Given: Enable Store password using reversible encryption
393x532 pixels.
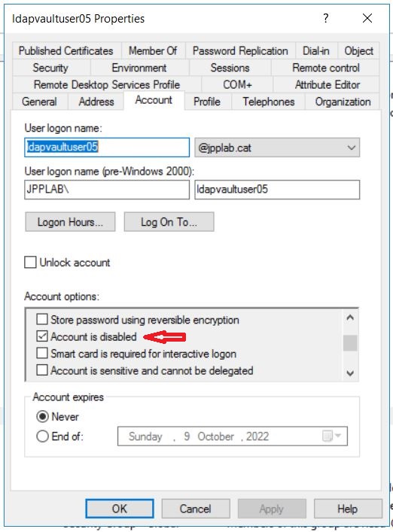Looking at the screenshot, I should pyautogui.click(x=42, y=319).
